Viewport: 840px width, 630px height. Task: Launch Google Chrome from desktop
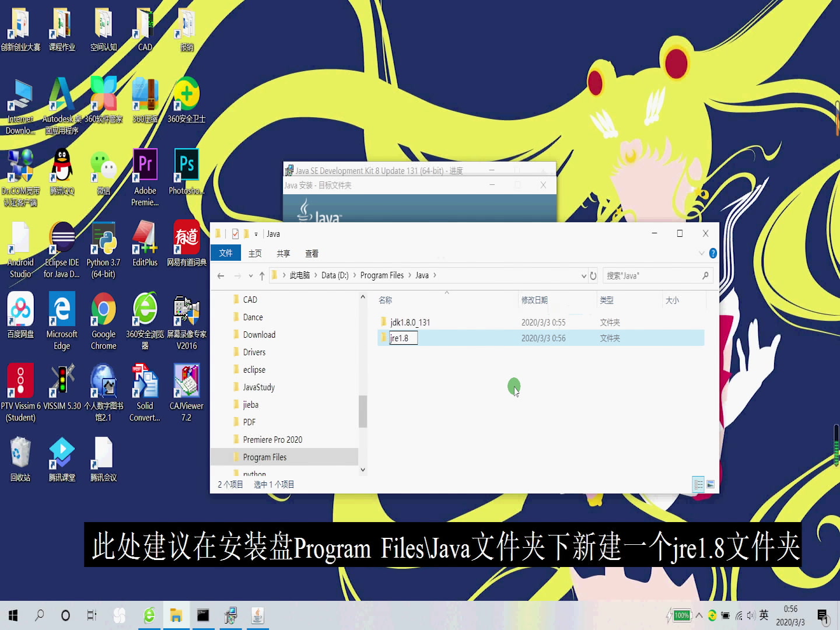tap(103, 321)
